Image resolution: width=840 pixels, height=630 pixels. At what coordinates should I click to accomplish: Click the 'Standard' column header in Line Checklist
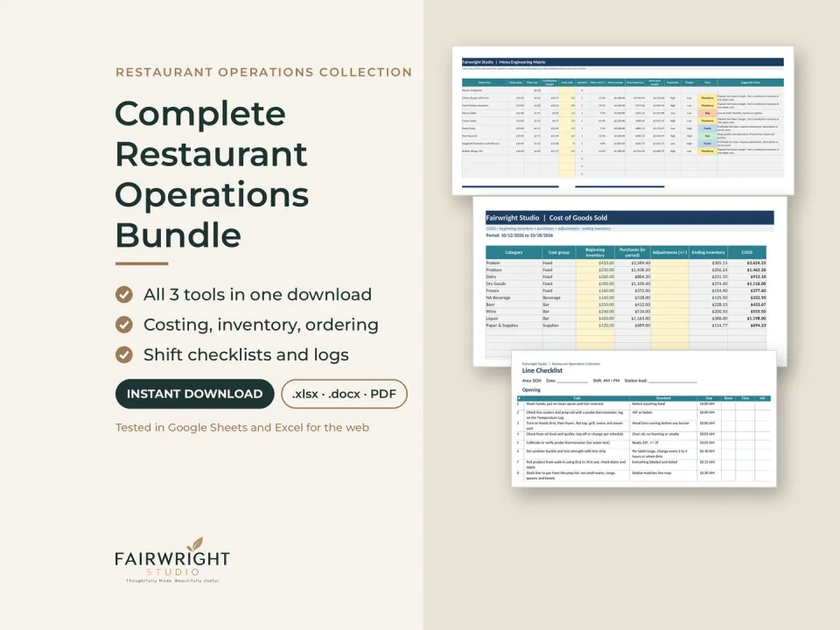[x=663, y=399]
